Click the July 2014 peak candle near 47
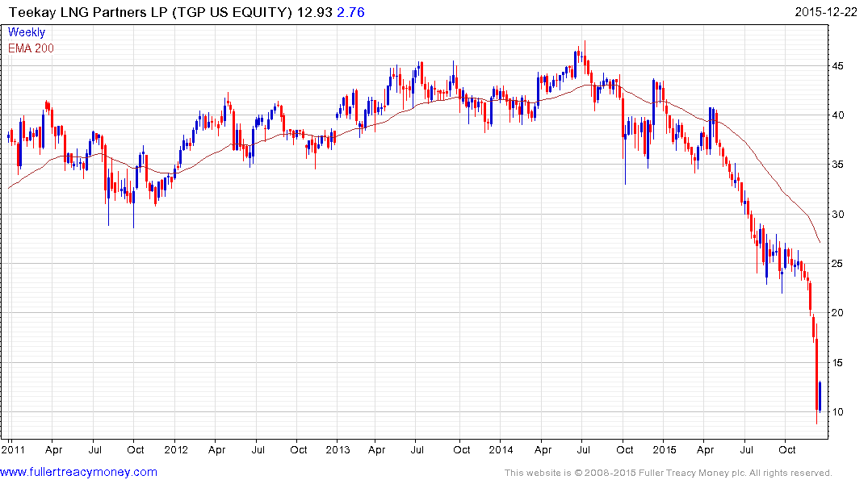The image size is (868, 484). (x=585, y=56)
